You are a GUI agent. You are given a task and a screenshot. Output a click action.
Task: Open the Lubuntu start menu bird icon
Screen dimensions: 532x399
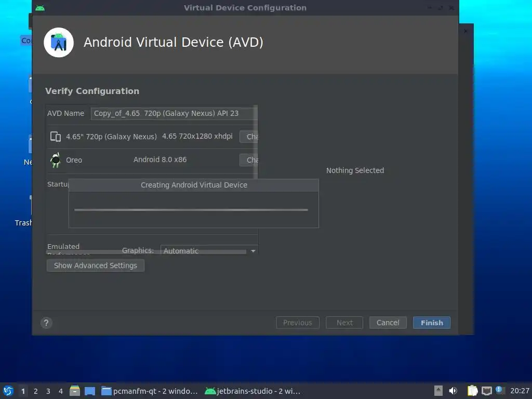(x=8, y=391)
